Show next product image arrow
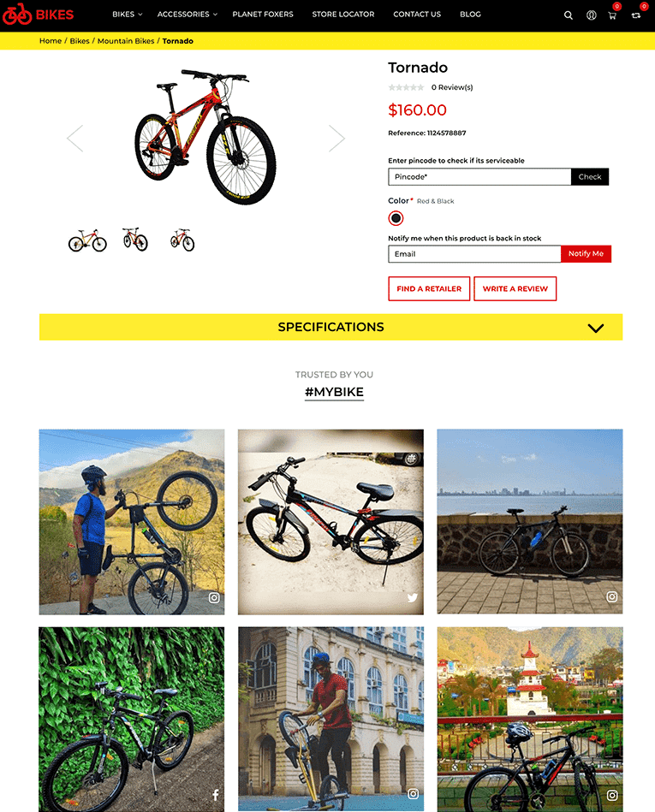Screen dimensions: 655x812 click(336, 139)
